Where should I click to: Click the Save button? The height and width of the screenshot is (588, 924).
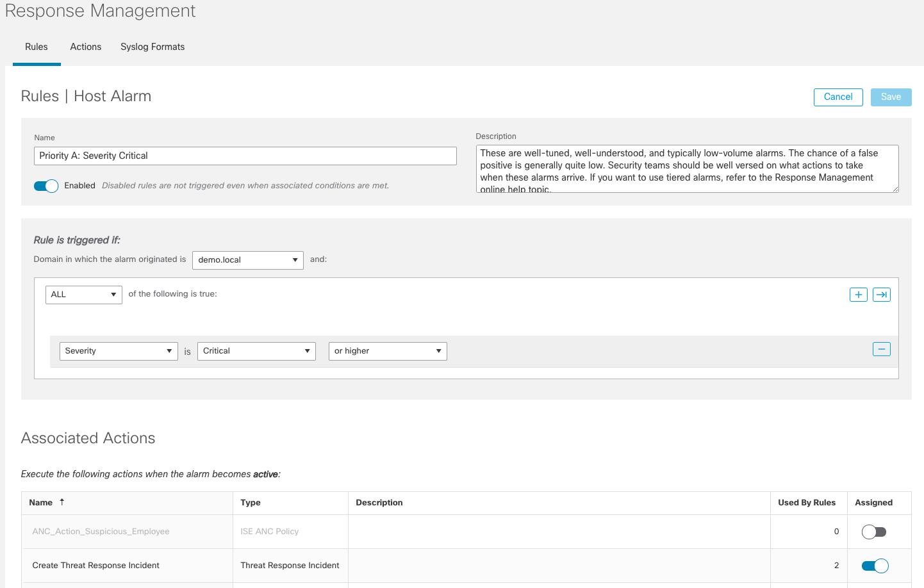pyautogui.click(x=891, y=97)
